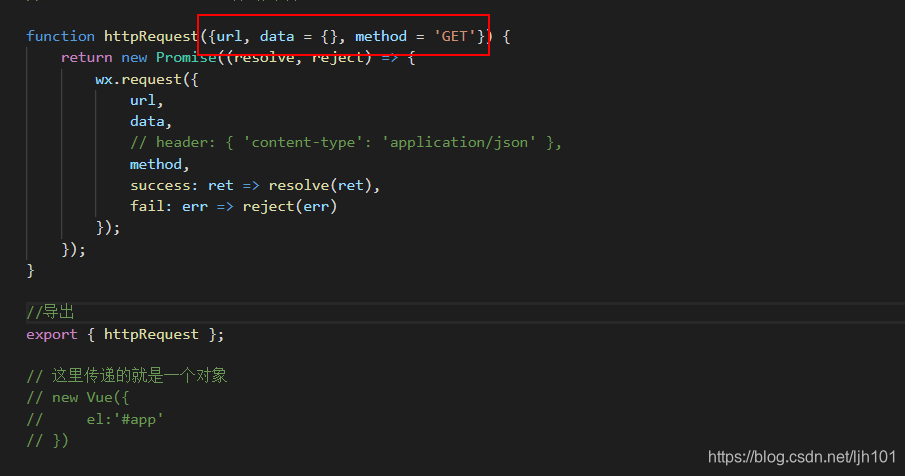Click the 'GET' string default value
The height and width of the screenshot is (476, 905).
[x=454, y=36]
